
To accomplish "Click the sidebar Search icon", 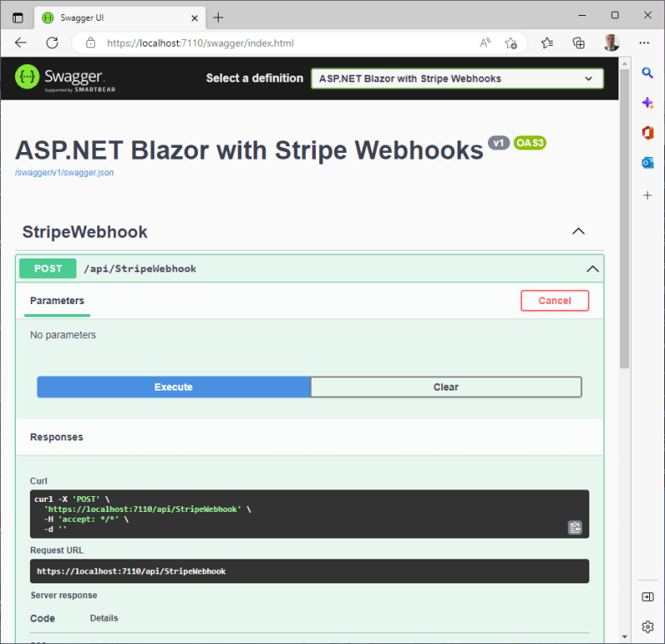I will pyautogui.click(x=648, y=73).
